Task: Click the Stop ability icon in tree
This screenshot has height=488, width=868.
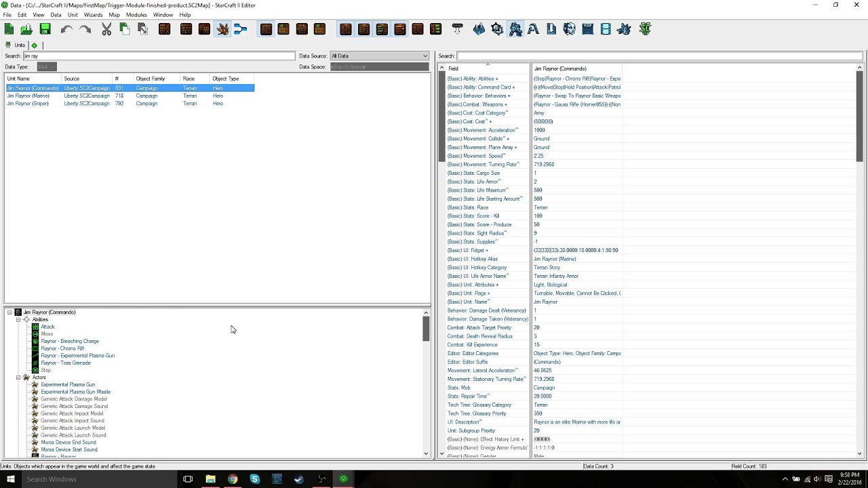Action: (x=36, y=370)
